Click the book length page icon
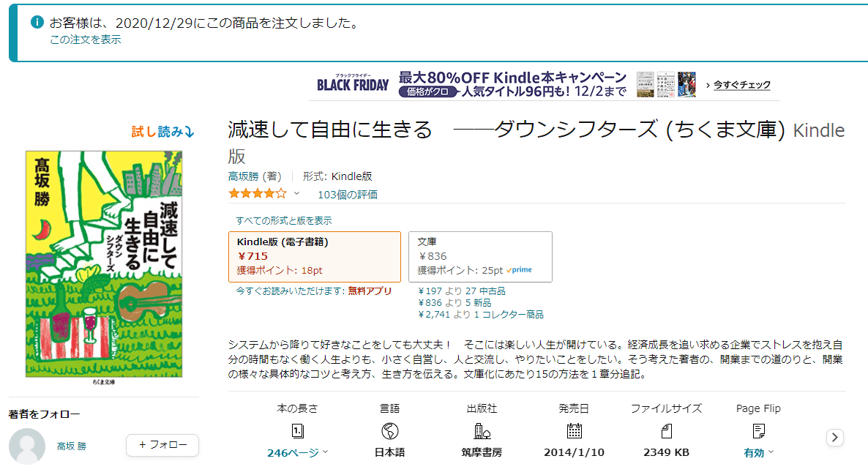Image resolution: width=868 pixels, height=475 pixels. click(x=298, y=430)
